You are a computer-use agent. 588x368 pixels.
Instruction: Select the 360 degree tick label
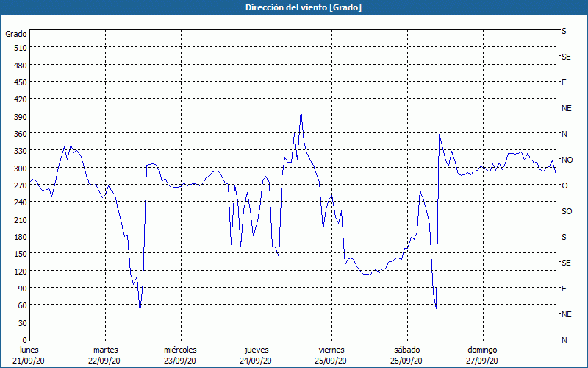(21, 134)
